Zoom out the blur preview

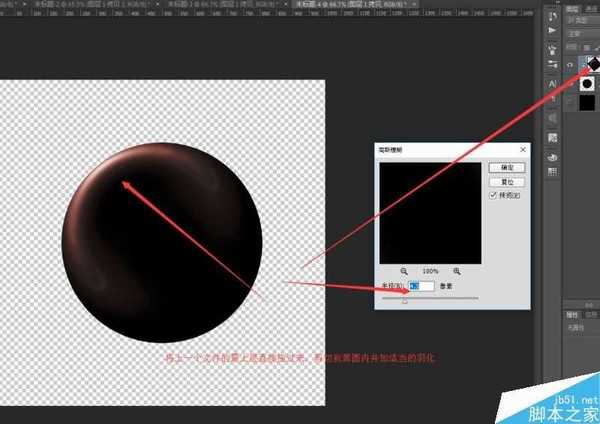(x=404, y=271)
